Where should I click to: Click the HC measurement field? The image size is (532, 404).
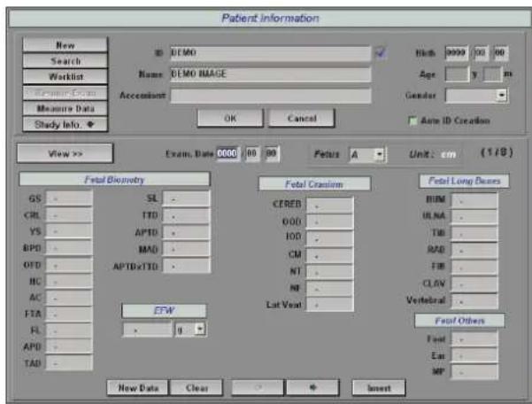[x=69, y=281]
